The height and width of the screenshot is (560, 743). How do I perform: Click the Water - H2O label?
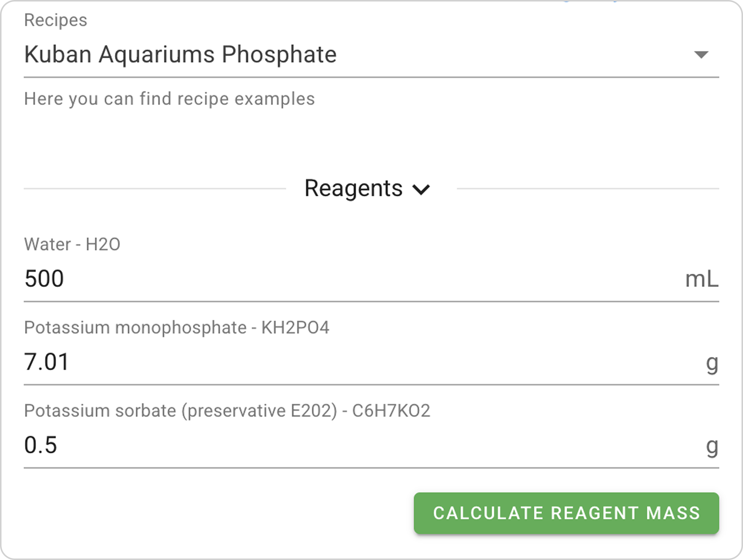pos(72,244)
